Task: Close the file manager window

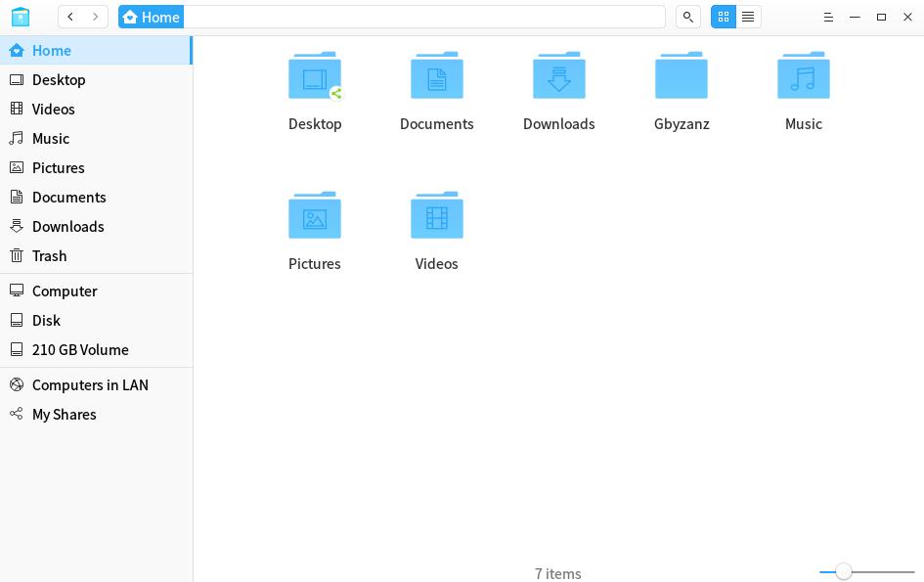Action: point(908,17)
